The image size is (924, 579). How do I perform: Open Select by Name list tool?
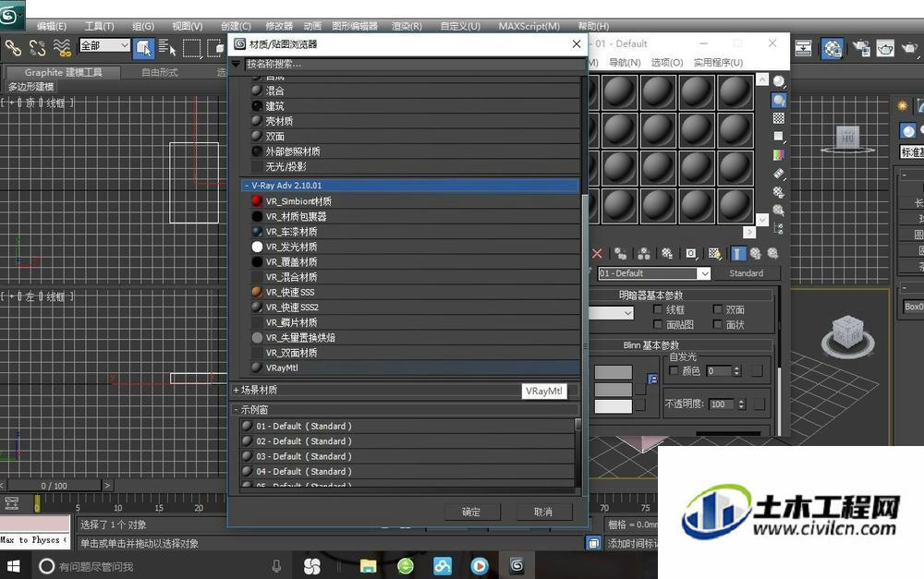point(166,48)
